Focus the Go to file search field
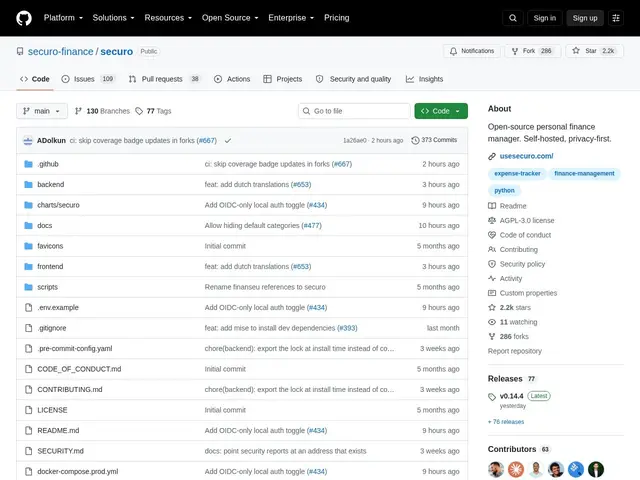 (x=354, y=111)
